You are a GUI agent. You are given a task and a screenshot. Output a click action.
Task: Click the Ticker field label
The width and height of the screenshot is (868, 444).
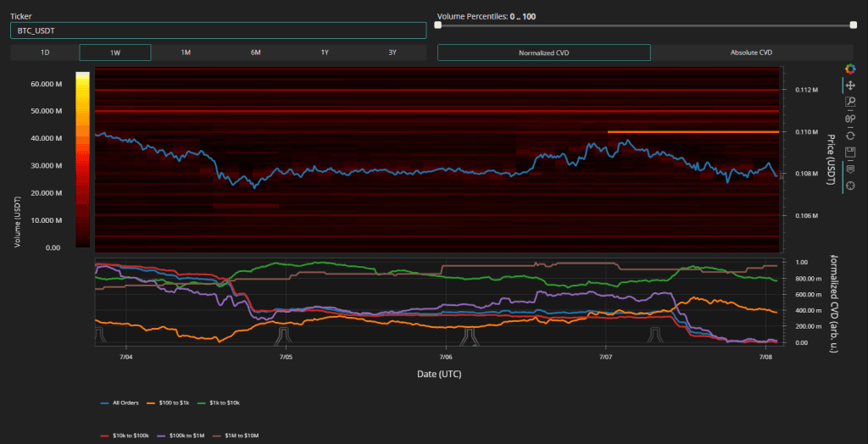(x=20, y=17)
